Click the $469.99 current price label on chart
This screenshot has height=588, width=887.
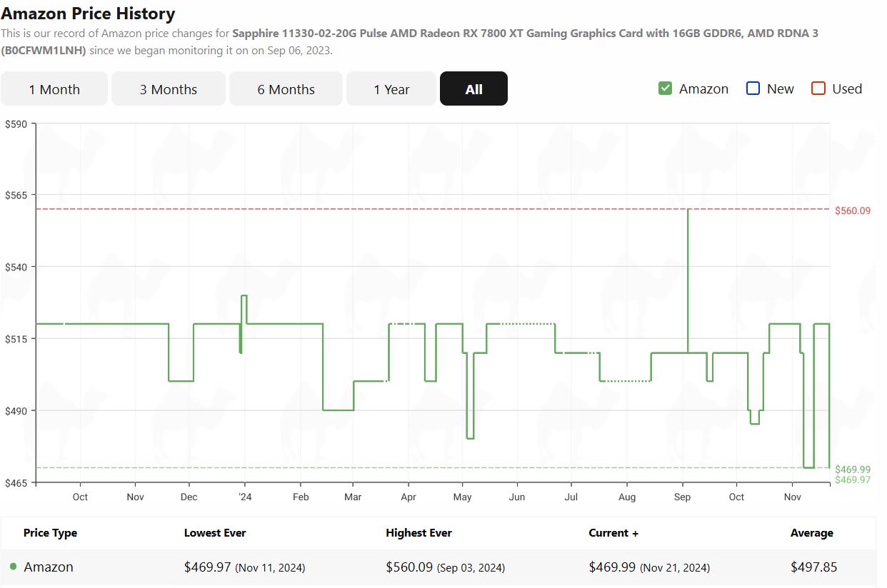853,469
